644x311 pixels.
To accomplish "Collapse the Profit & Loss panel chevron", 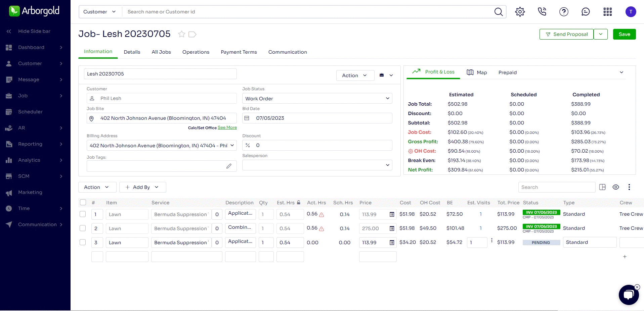I will [621, 72].
